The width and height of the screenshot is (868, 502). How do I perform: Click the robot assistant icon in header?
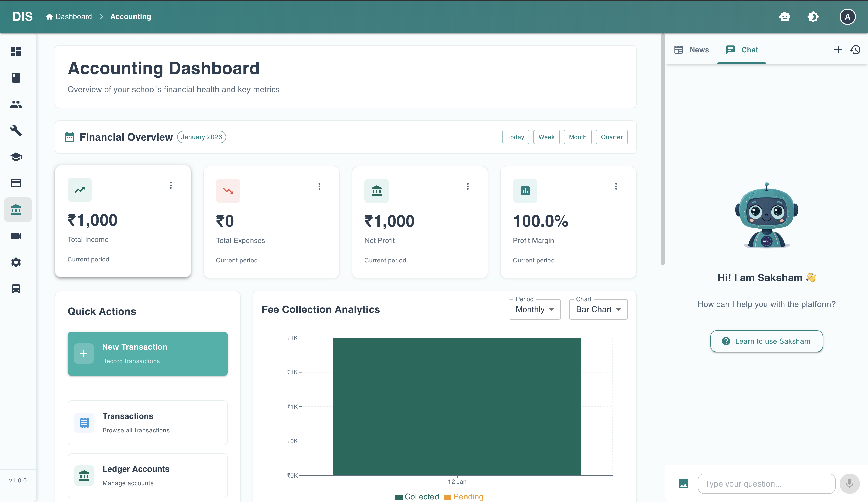point(784,16)
